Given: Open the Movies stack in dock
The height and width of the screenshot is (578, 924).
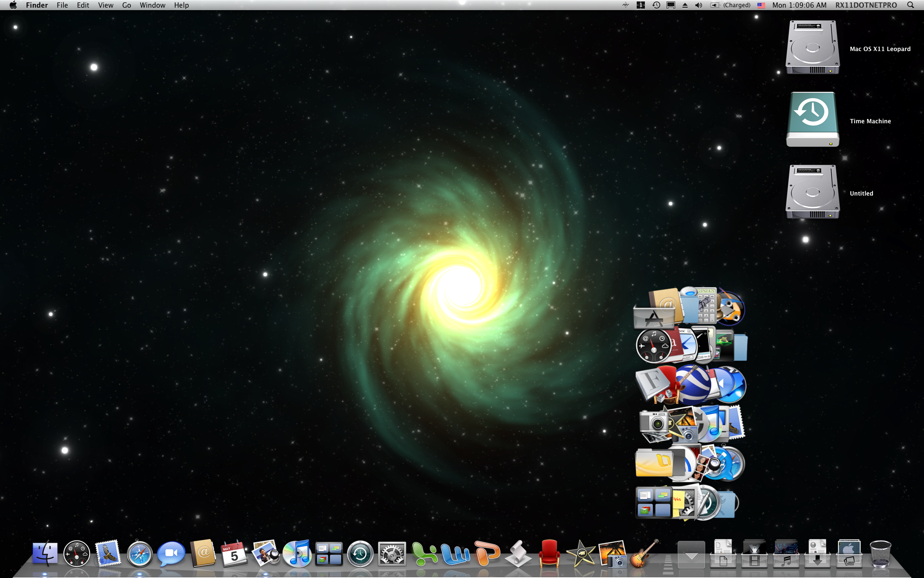Looking at the screenshot, I should tap(754, 553).
